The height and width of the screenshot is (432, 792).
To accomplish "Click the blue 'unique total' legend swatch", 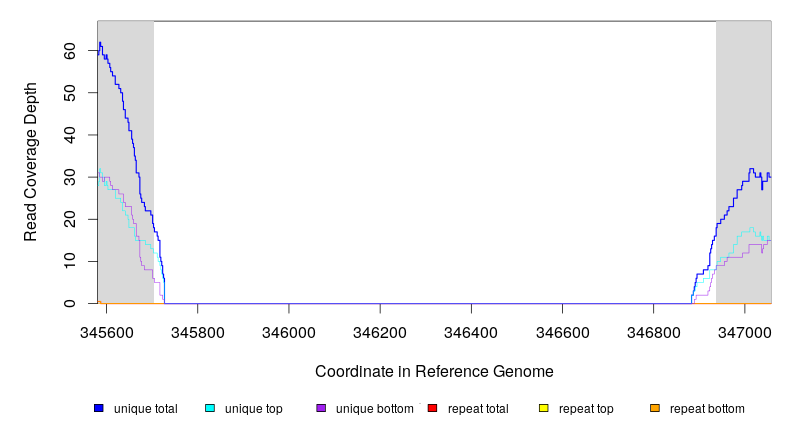I will point(99,408).
